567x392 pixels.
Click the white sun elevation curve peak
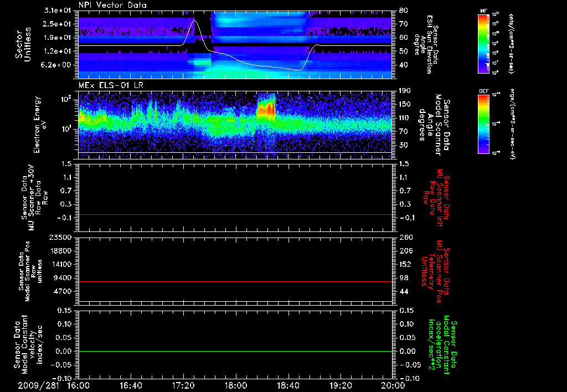click(194, 20)
